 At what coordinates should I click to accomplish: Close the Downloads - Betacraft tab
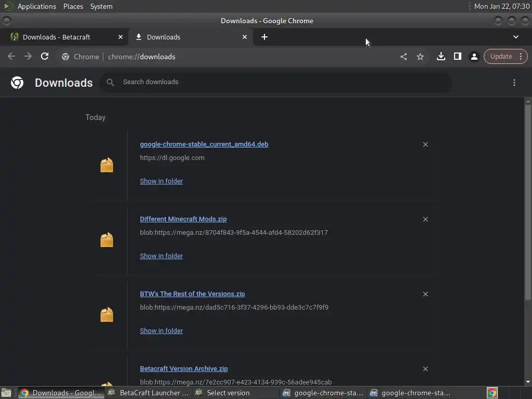pos(121,37)
